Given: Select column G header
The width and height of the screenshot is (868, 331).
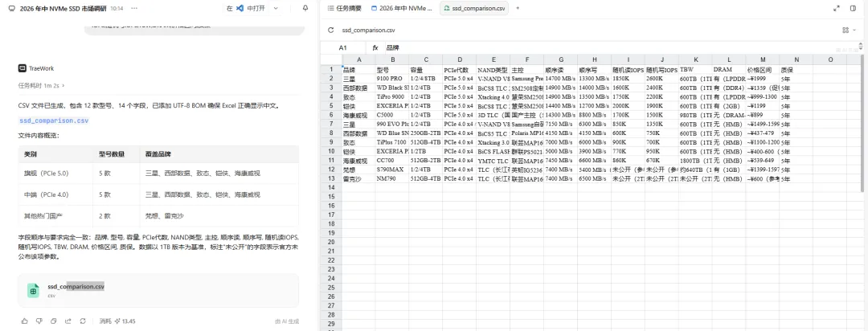Looking at the screenshot, I should click(561, 59).
